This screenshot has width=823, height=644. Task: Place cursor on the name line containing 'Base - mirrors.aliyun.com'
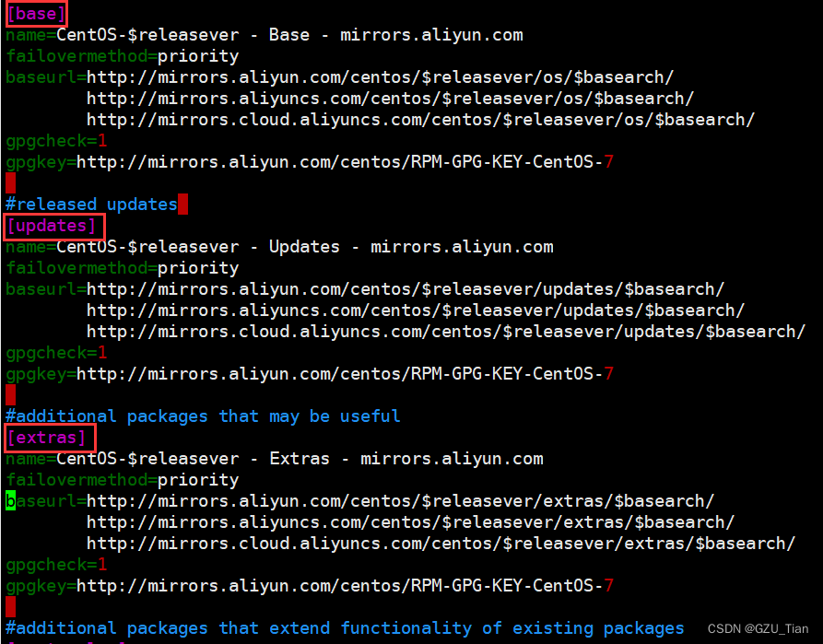[x=265, y=35]
